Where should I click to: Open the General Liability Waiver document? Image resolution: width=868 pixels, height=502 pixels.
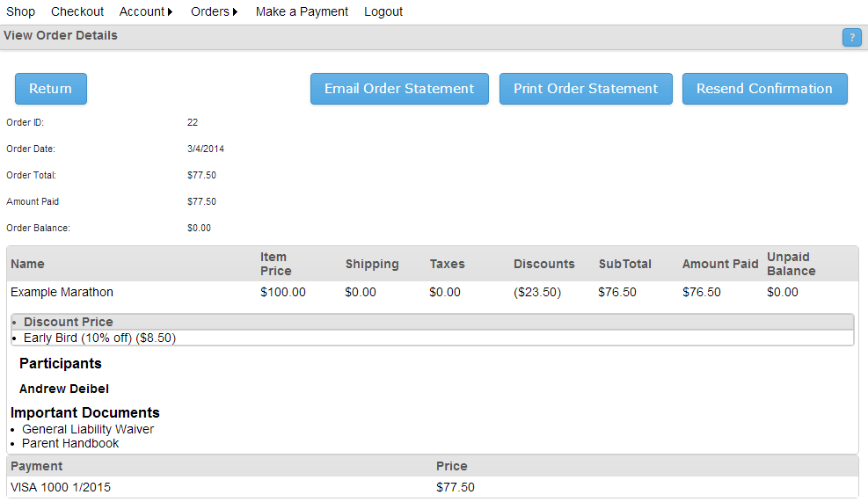88,430
